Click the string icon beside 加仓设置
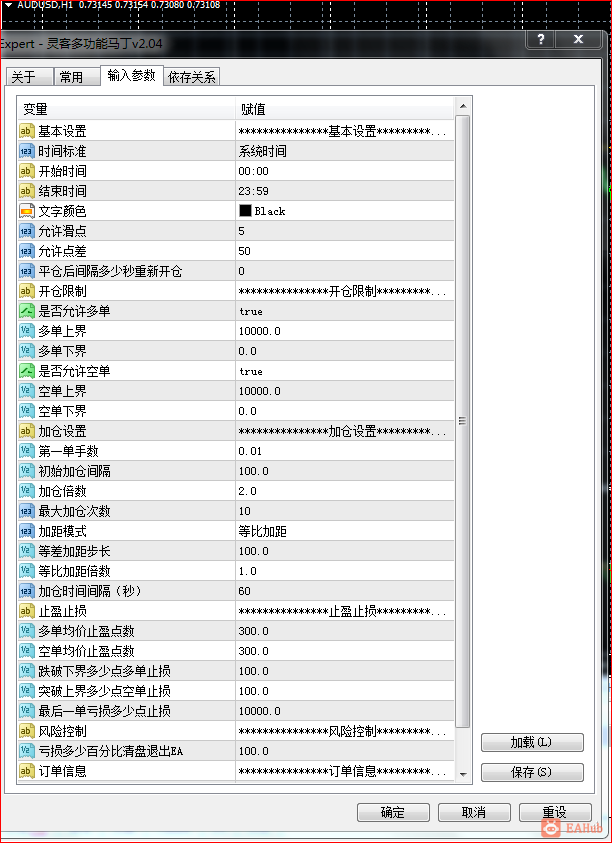612x843 pixels. point(26,431)
